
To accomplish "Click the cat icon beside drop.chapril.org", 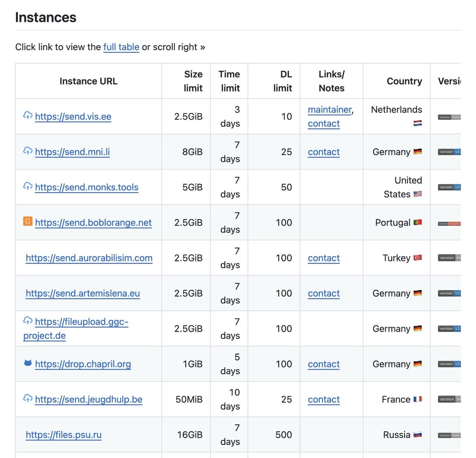I will [27, 363].
